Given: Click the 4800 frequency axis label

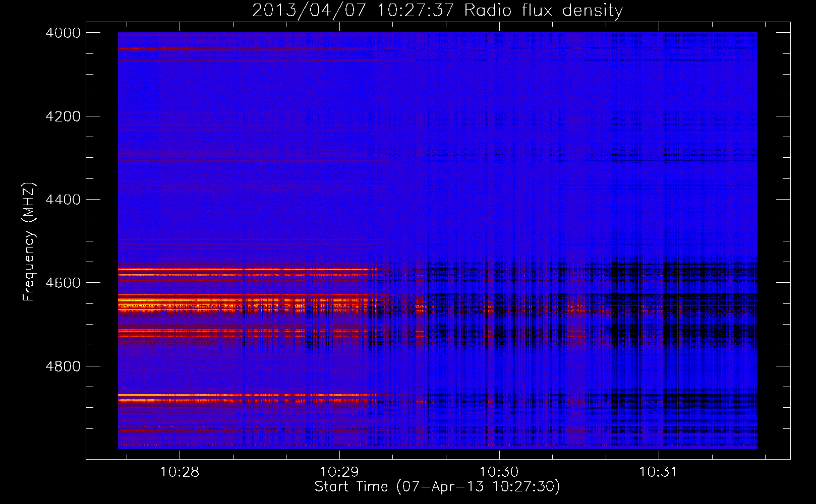Looking at the screenshot, I should coord(63,366).
